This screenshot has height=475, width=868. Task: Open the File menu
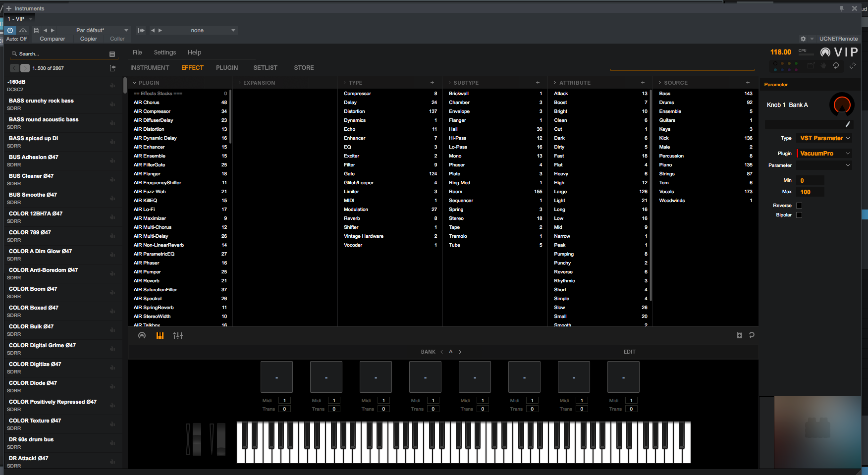coord(137,53)
